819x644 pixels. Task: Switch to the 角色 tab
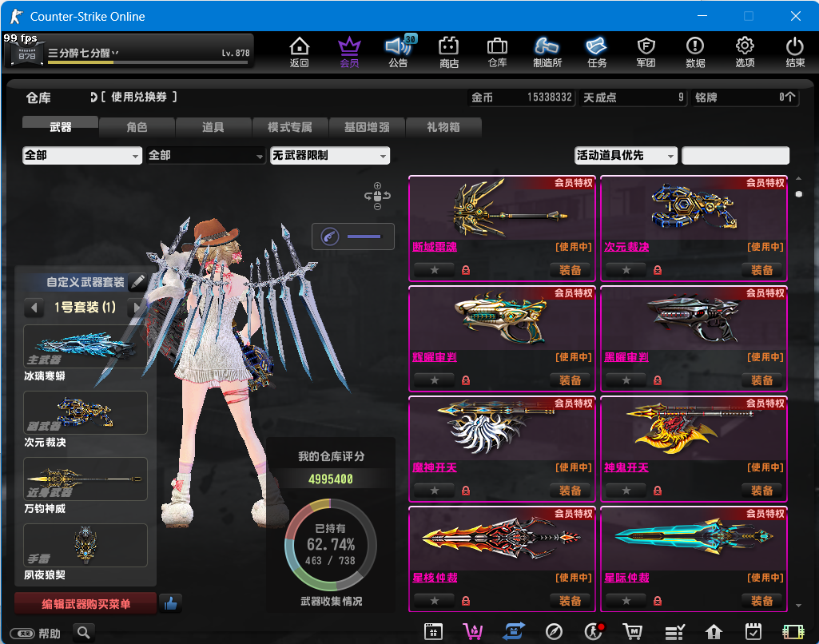(x=137, y=127)
